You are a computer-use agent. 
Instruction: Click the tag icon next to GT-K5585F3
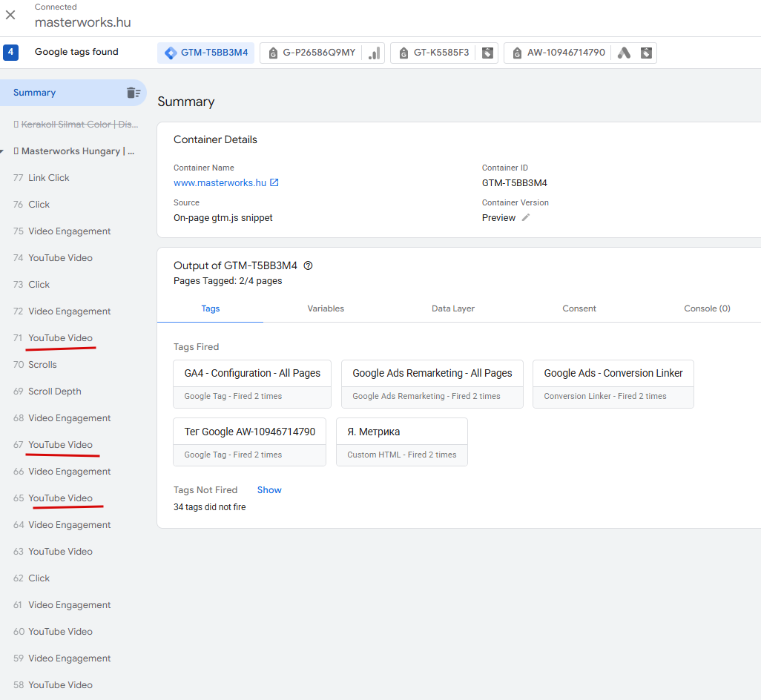coord(487,53)
